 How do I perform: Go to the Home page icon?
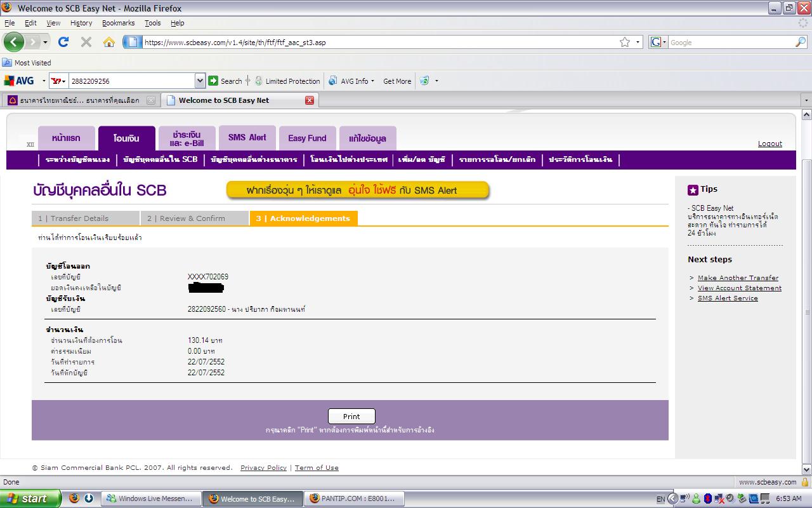coord(109,42)
